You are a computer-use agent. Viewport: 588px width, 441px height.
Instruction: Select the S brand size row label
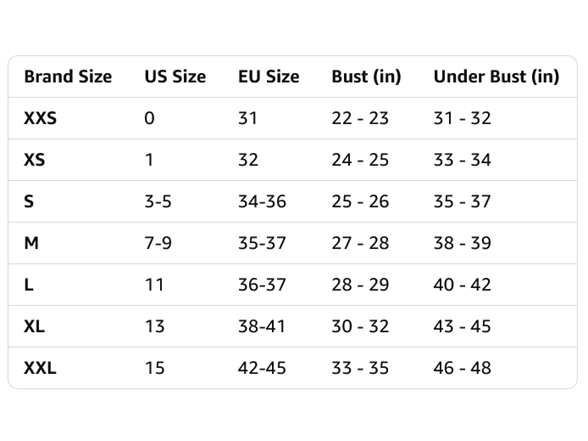(29, 201)
